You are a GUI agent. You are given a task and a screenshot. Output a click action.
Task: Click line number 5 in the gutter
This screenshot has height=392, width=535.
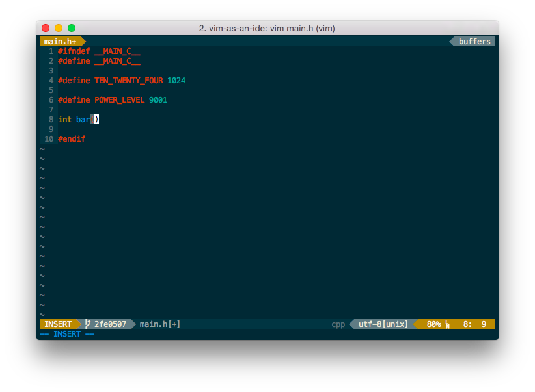point(51,90)
